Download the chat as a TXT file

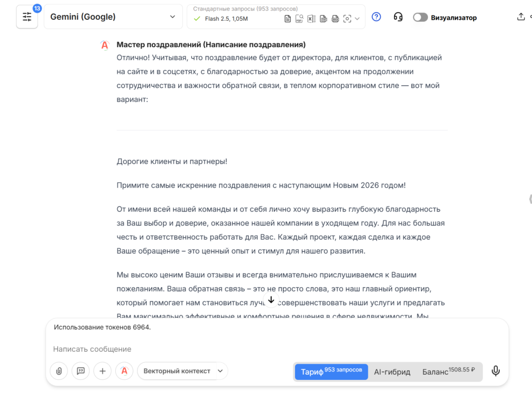pos(324,19)
